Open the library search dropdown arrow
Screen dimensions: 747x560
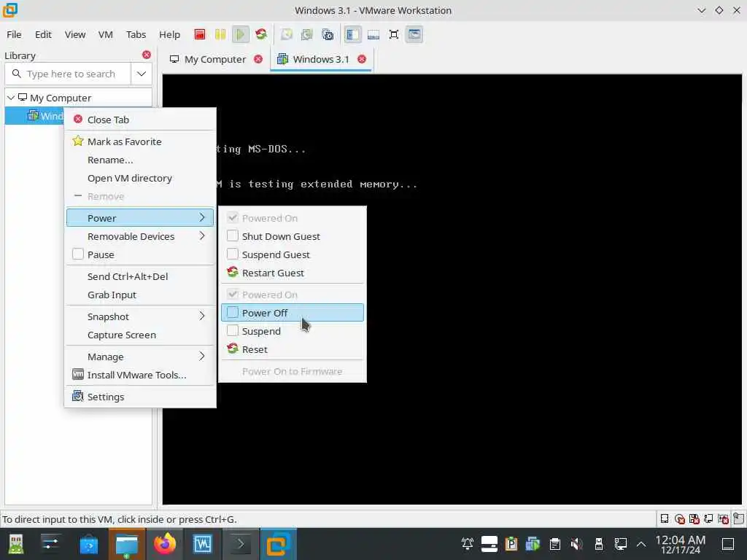(142, 74)
